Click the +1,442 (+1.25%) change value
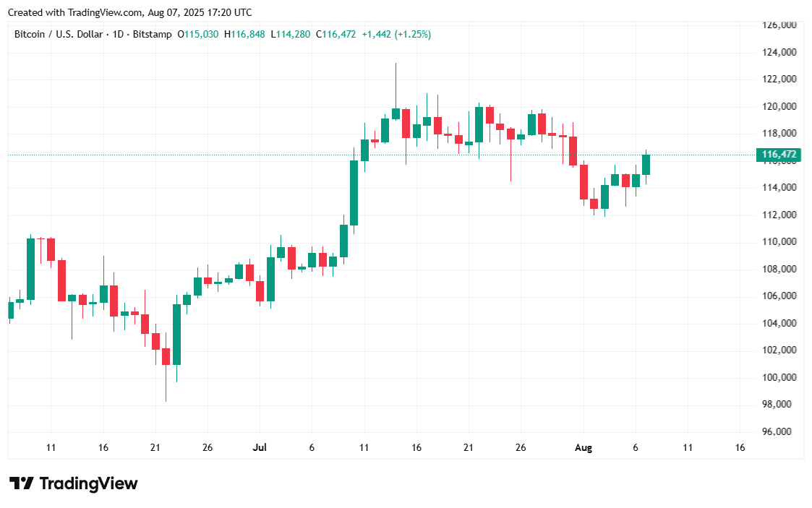812x508 pixels. point(396,34)
